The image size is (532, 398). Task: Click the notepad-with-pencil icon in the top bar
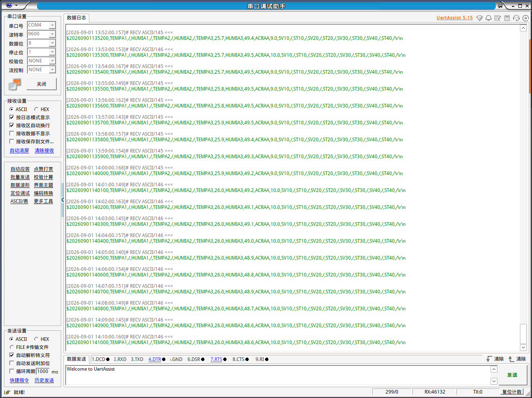[x=498, y=18]
